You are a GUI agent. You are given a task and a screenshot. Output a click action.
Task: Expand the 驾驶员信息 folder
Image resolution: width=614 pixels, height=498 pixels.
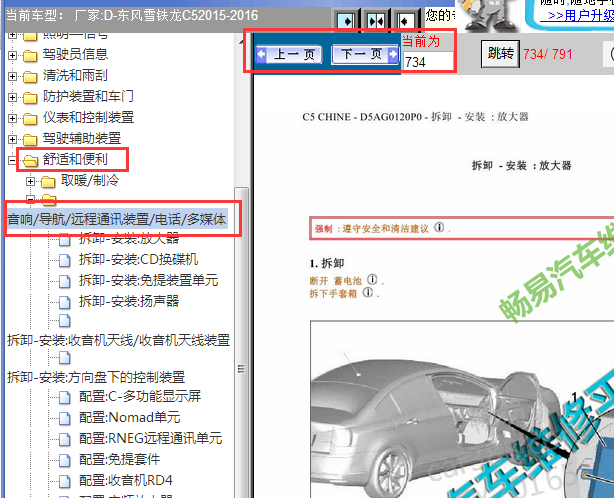pos(12,55)
